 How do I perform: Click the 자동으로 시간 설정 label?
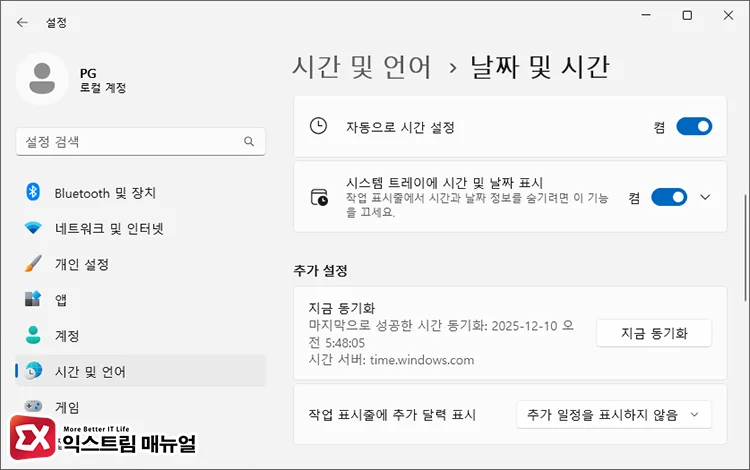pos(400,127)
